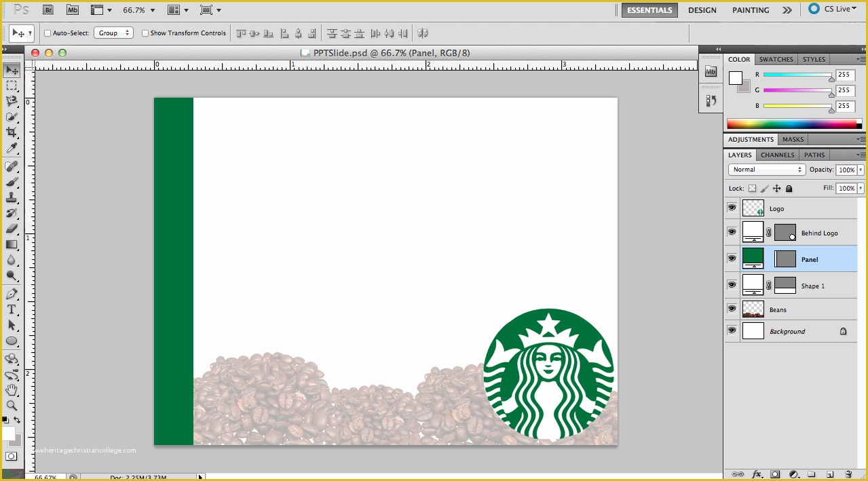Select the Clone Stamp tool
The width and height of the screenshot is (868, 481).
[12, 197]
